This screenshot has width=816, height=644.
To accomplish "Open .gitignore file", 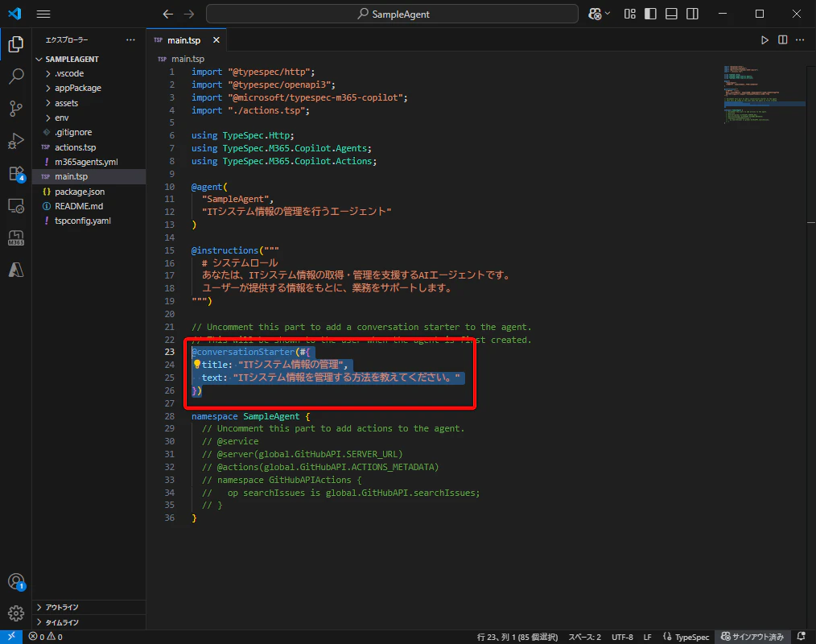I will point(89,132).
